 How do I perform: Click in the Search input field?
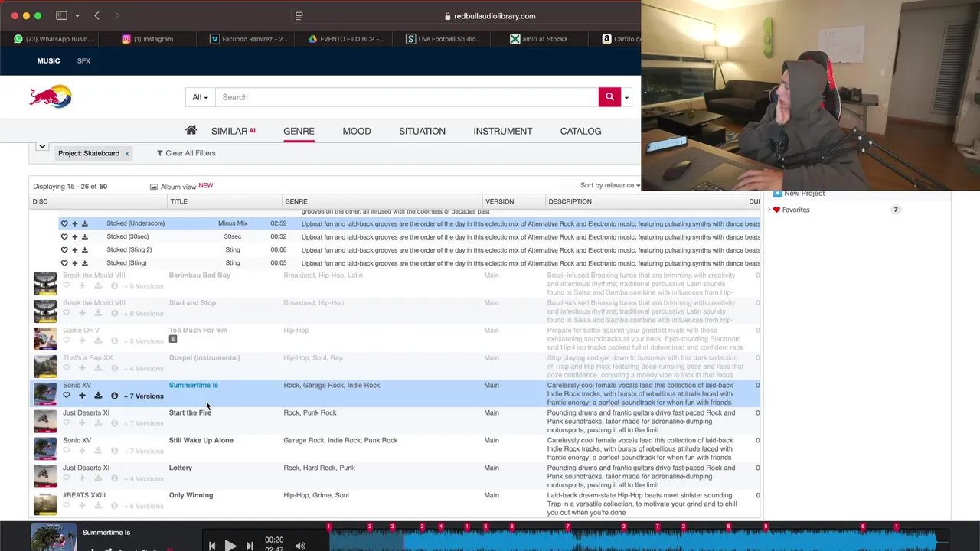click(x=407, y=97)
